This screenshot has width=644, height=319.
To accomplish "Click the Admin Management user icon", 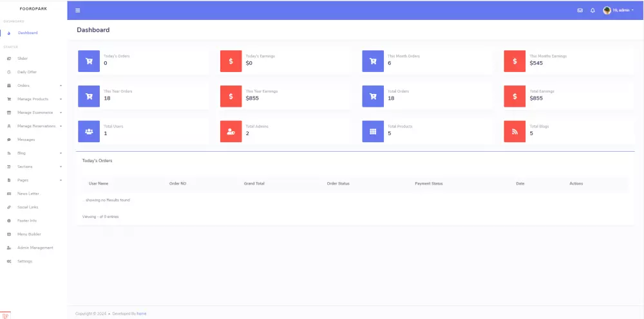I will 8,248.
